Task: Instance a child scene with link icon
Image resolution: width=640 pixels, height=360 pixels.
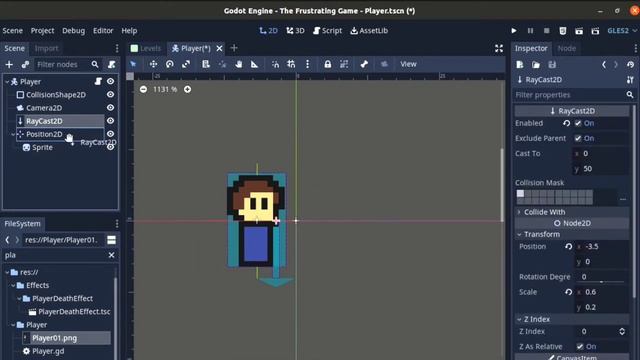Action: [25, 64]
